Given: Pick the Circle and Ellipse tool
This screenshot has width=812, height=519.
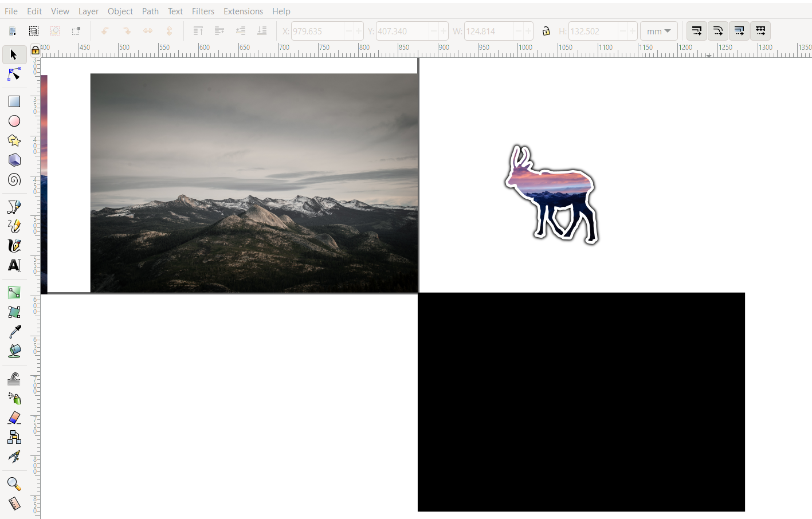Looking at the screenshot, I should tap(14, 121).
